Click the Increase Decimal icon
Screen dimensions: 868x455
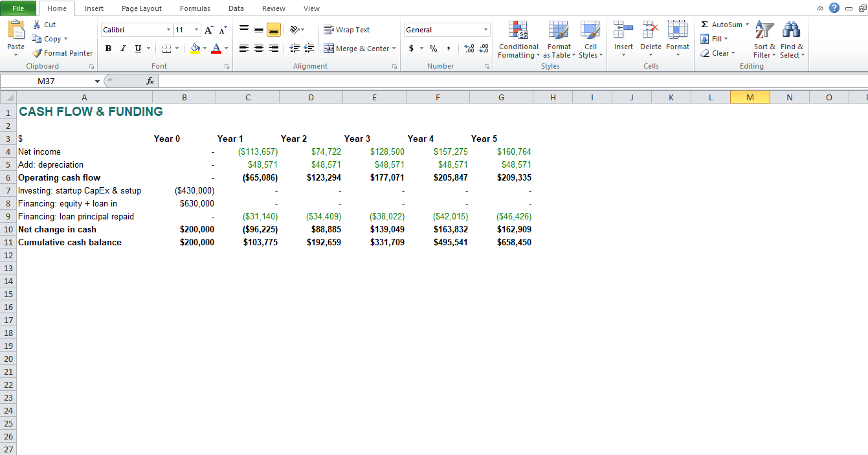(469, 49)
